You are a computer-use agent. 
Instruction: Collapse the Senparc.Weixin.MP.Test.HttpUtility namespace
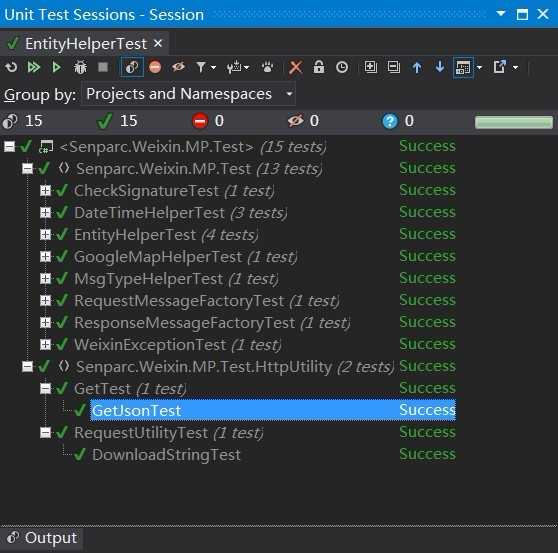click(x=27, y=367)
